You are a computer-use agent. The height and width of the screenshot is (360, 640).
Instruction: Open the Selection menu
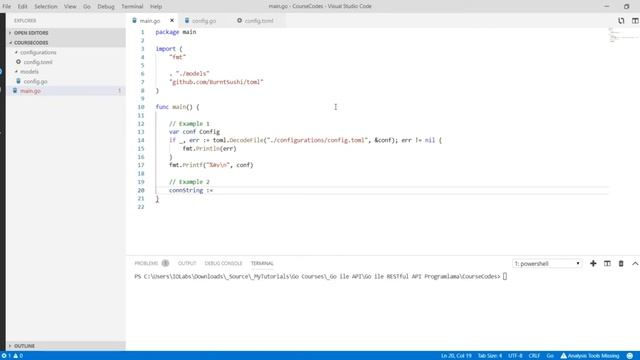(x=46, y=7)
